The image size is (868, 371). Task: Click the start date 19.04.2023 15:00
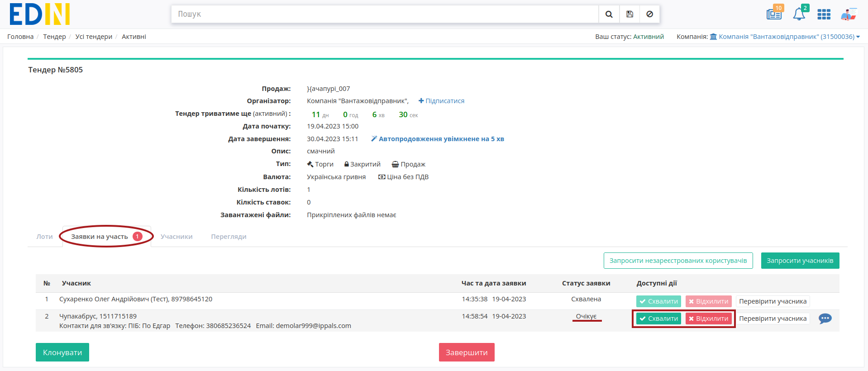click(333, 126)
